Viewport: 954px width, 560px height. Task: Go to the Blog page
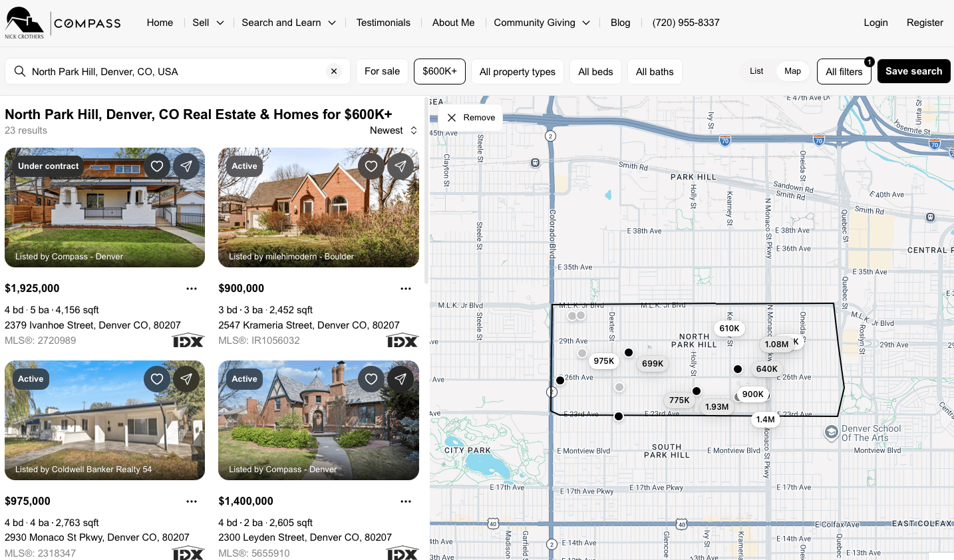pos(620,23)
